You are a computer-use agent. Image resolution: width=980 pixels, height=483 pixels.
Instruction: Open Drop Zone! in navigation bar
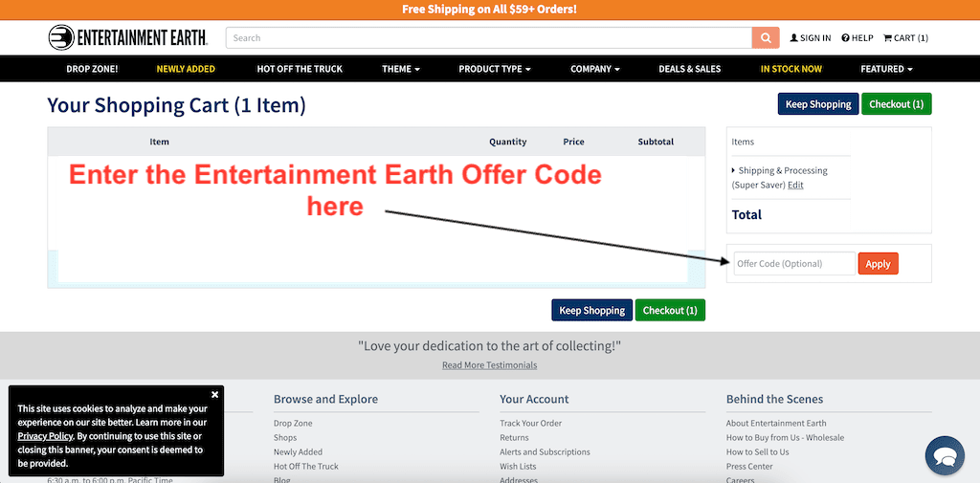[92, 69]
